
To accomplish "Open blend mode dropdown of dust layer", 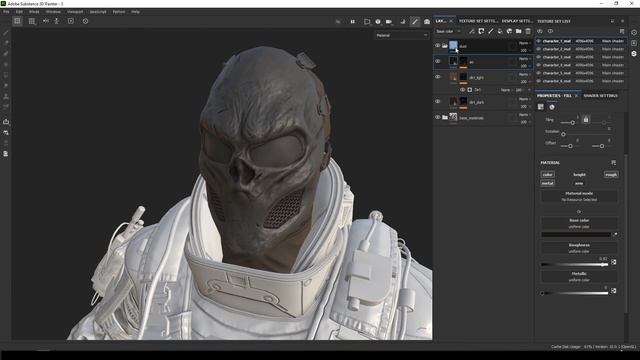I will click(x=524, y=43).
